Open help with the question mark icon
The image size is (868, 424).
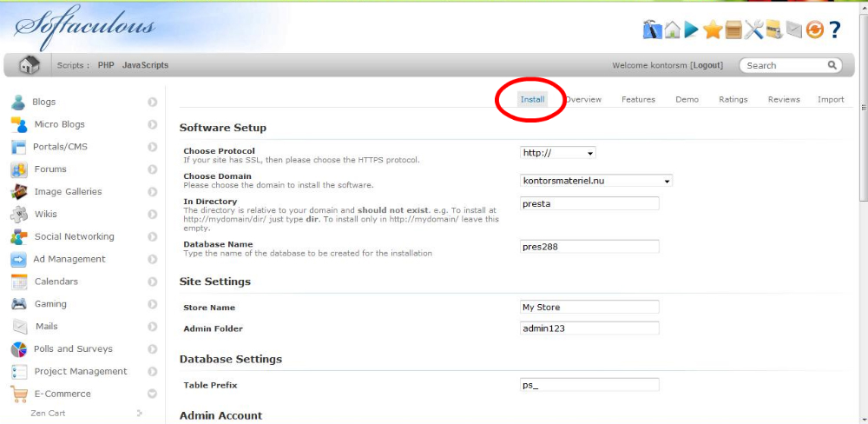click(835, 30)
